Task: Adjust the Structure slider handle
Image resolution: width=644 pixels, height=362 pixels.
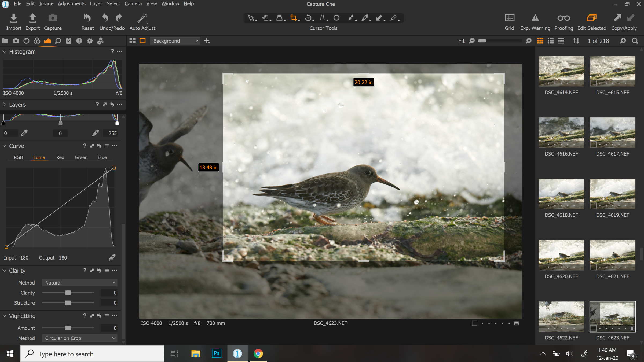Action: click(68, 303)
